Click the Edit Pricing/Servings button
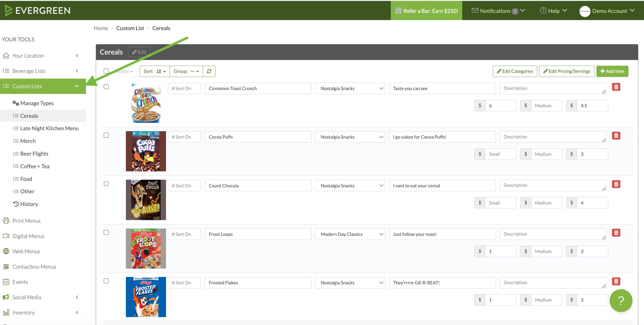The width and height of the screenshot is (644, 325). [567, 71]
